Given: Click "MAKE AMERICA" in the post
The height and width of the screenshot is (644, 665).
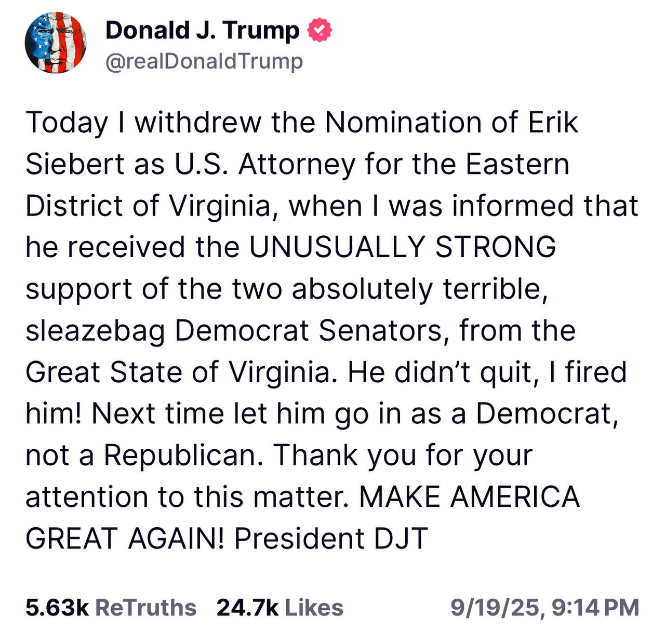Looking at the screenshot, I should click(x=469, y=497).
